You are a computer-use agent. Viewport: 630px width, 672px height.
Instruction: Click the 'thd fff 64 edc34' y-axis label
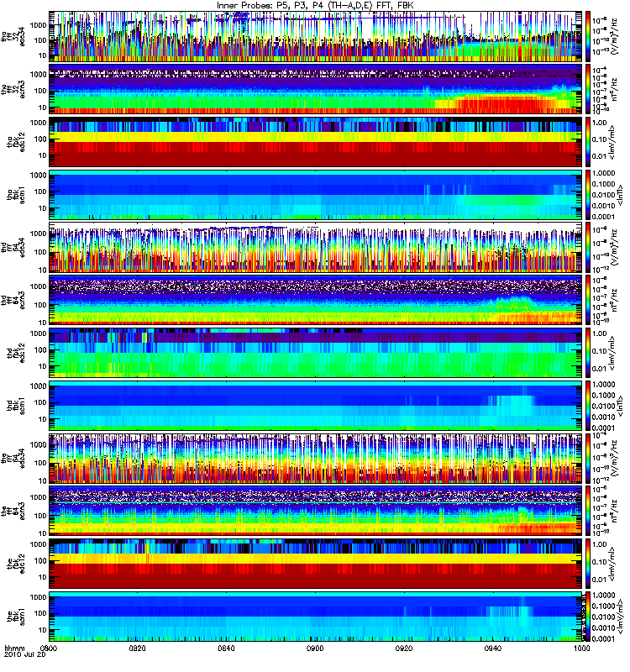click(13, 248)
